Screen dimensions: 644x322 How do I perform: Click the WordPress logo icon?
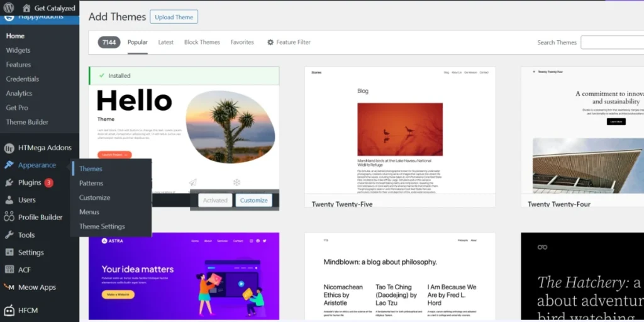click(x=9, y=8)
